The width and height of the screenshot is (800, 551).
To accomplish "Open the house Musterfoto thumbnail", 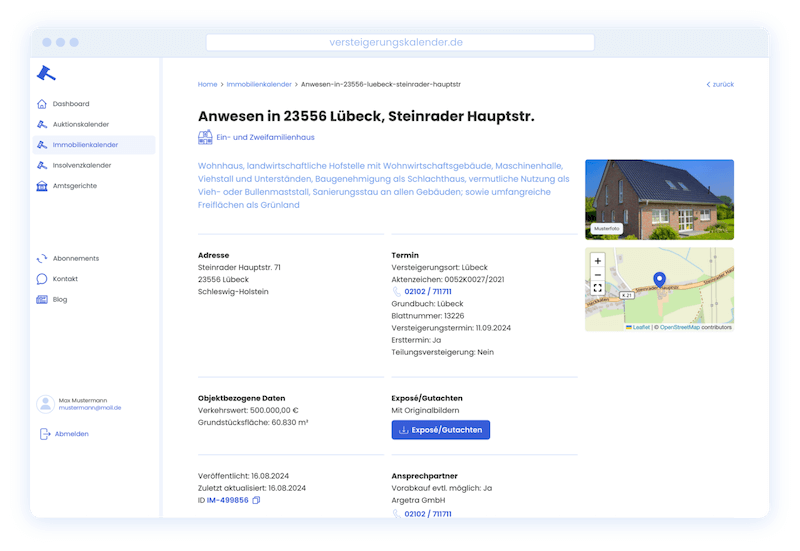I will (659, 198).
